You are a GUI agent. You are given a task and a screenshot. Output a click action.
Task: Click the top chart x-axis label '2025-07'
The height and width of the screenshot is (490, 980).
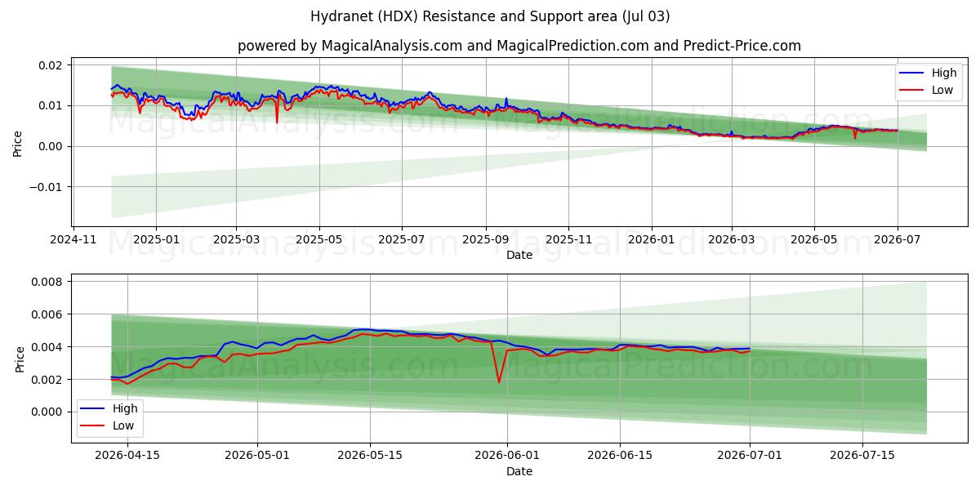click(402, 240)
